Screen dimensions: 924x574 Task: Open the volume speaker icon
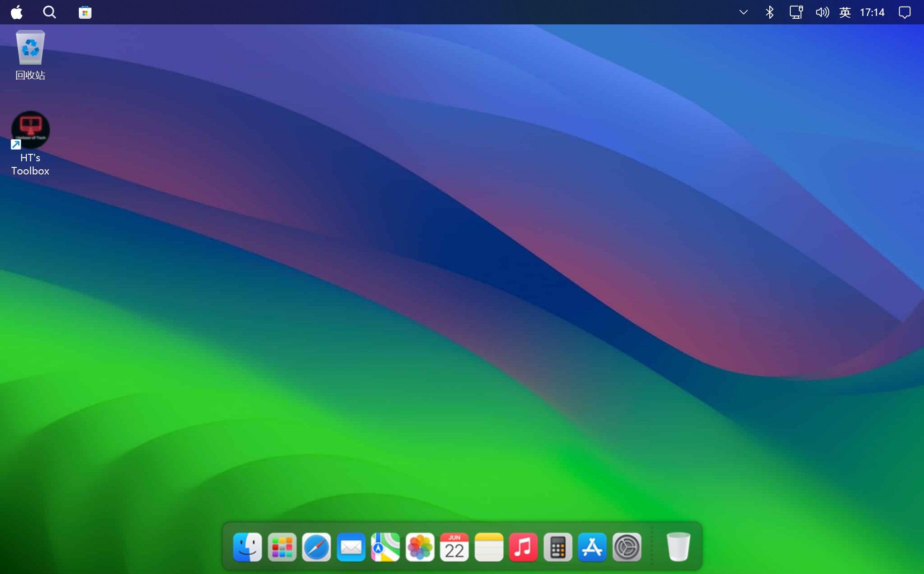point(822,12)
